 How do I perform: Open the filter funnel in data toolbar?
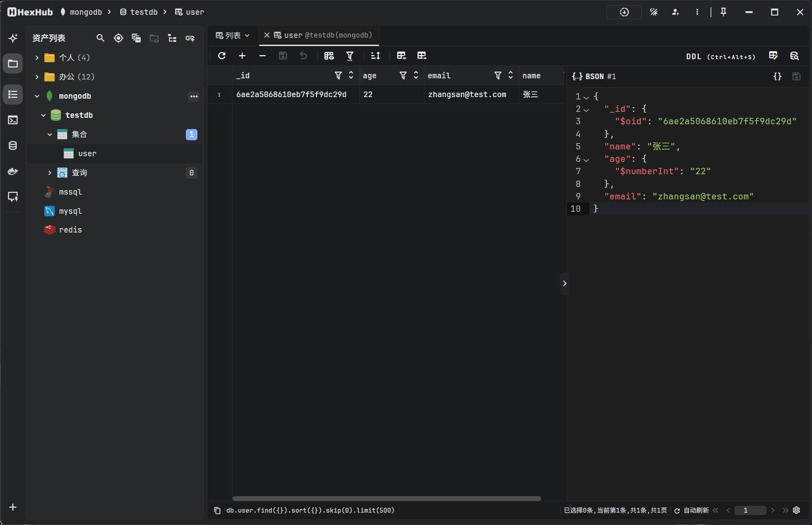point(350,56)
